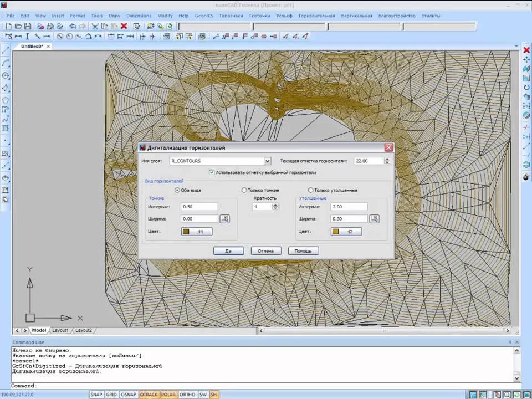The width and height of the screenshot is (532, 399).
Task: Click the Open file folder icon
Action: tap(18, 26)
